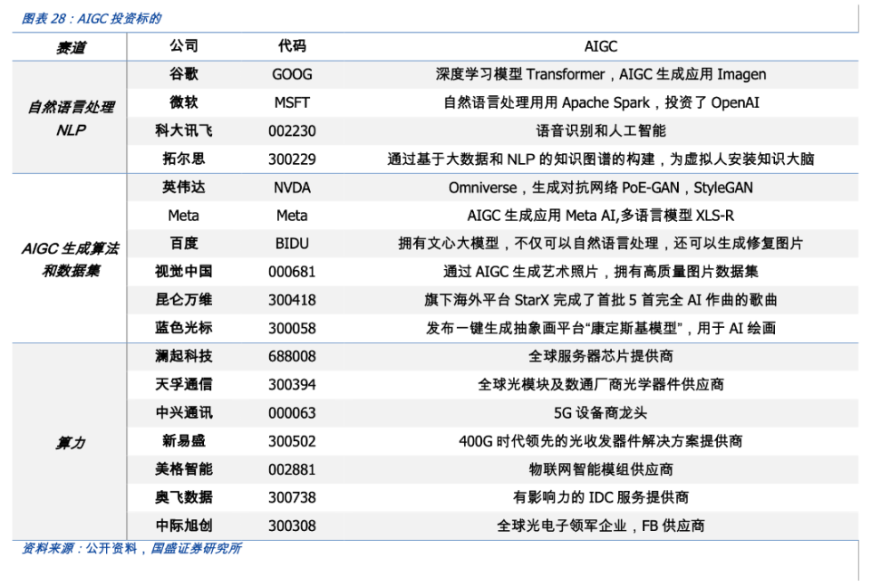Select company name '新易盛'

184,441
